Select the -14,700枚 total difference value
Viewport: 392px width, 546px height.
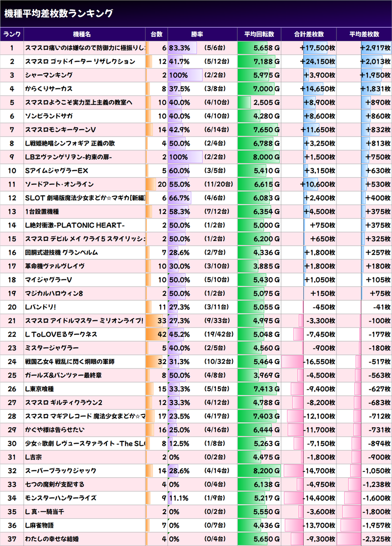319,471
